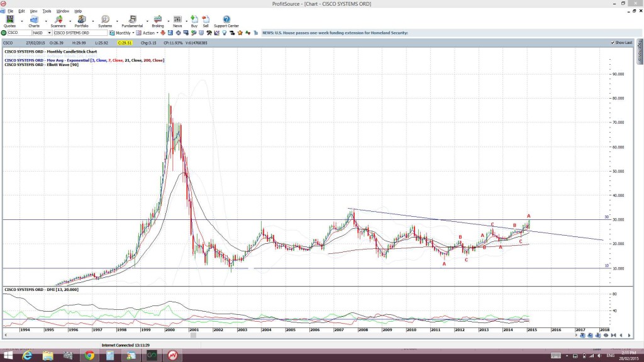
Task: Open the Quotes toolbar button
Action: (9, 21)
